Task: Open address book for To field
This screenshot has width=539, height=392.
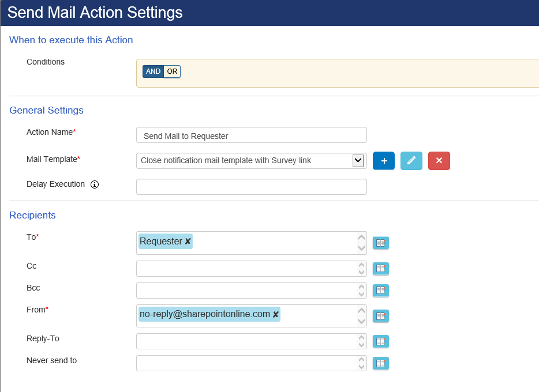Action: [381, 243]
